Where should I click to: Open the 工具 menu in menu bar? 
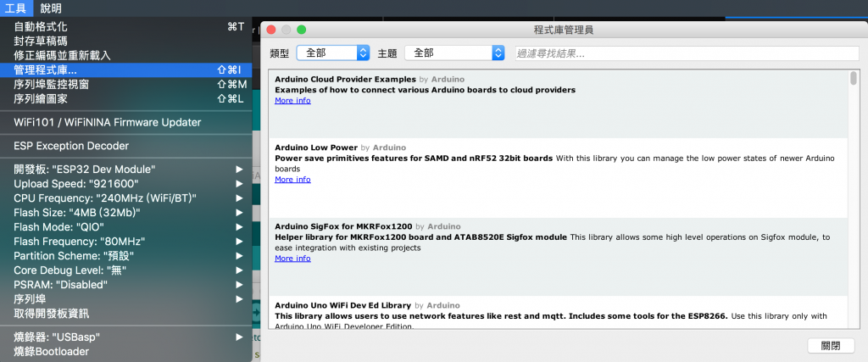pyautogui.click(x=16, y=8)
